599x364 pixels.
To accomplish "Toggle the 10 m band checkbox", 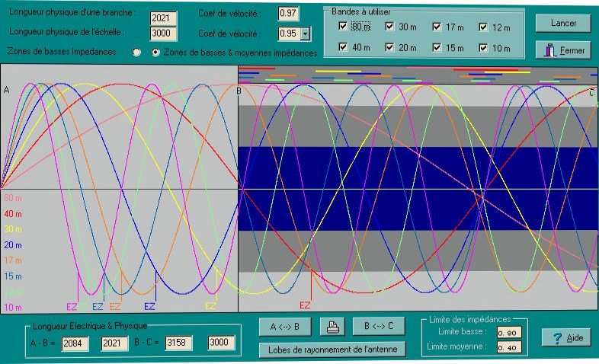I will (483, 48).
